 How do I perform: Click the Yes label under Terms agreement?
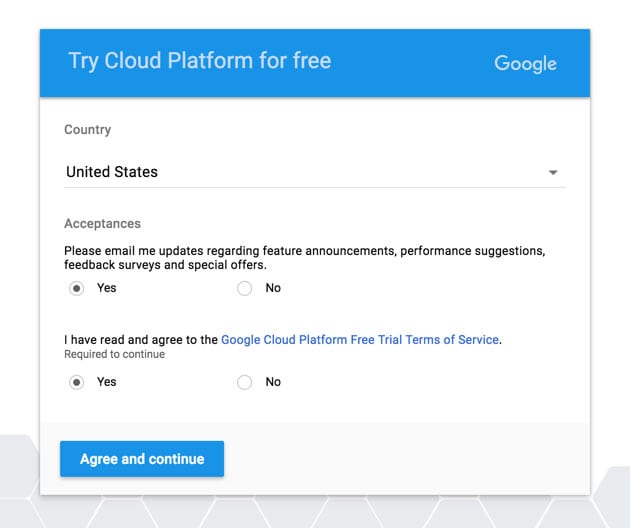[x=106, y=382]
